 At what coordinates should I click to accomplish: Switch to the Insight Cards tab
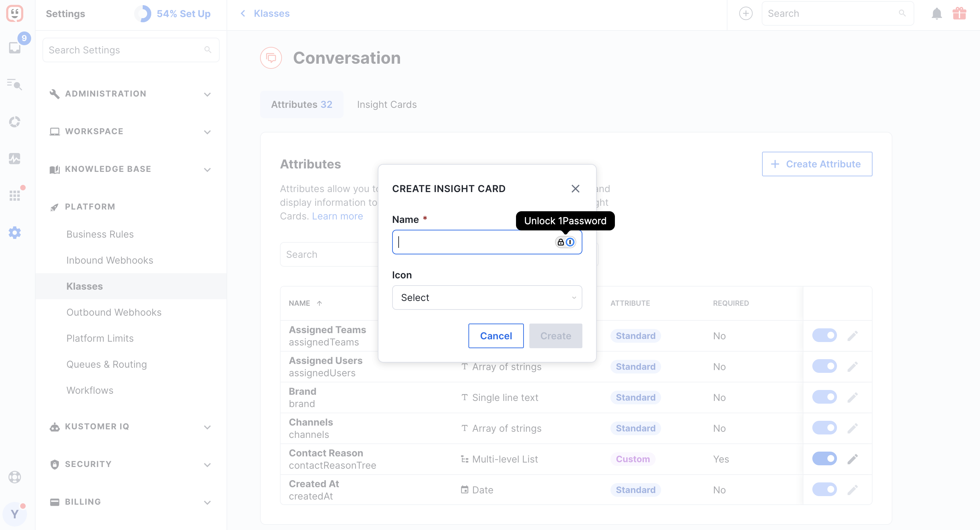point(387,104)
